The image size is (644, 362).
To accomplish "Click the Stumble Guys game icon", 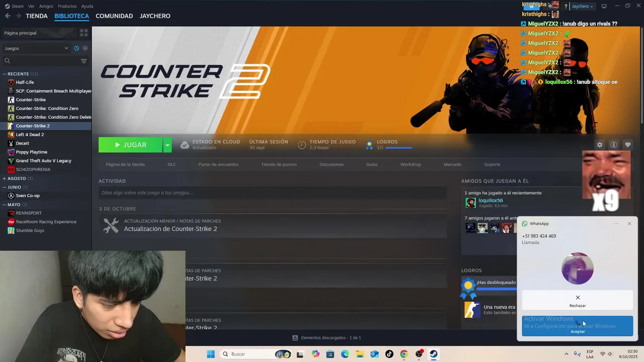I will click(11, 230).
